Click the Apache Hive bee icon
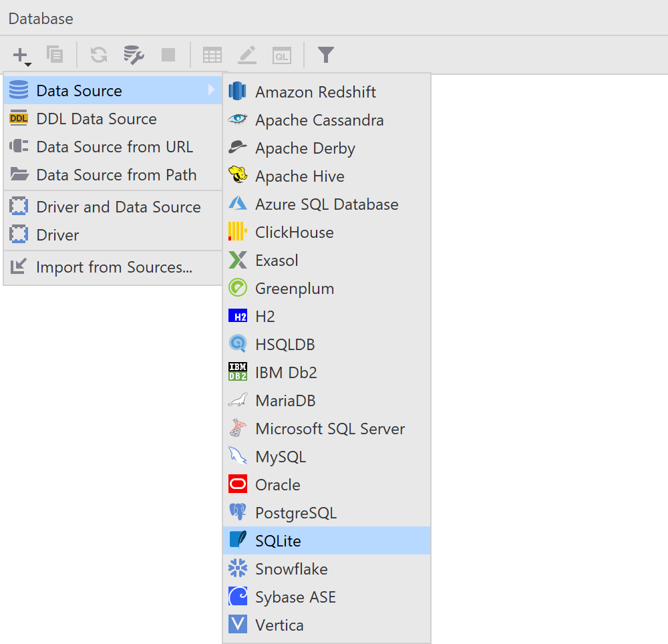 tap(238, 175)
